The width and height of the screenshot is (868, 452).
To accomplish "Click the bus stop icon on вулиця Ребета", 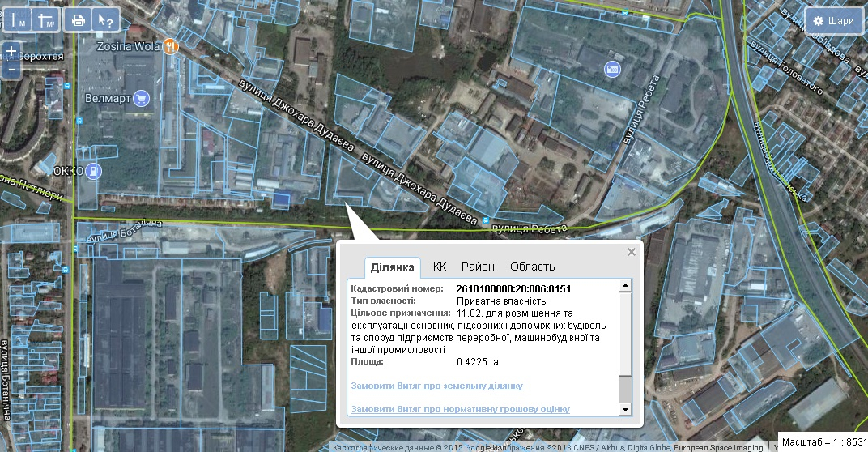I will 486,220.
